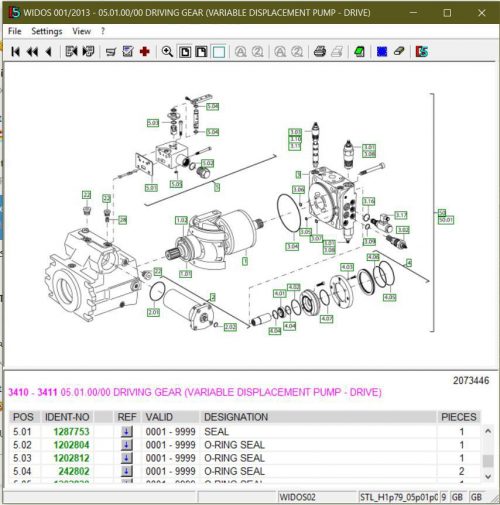The height and width of the screenshot is (505, 500).
Task: Select part label 2.02 in the diagram
Action: click(230, 327)
